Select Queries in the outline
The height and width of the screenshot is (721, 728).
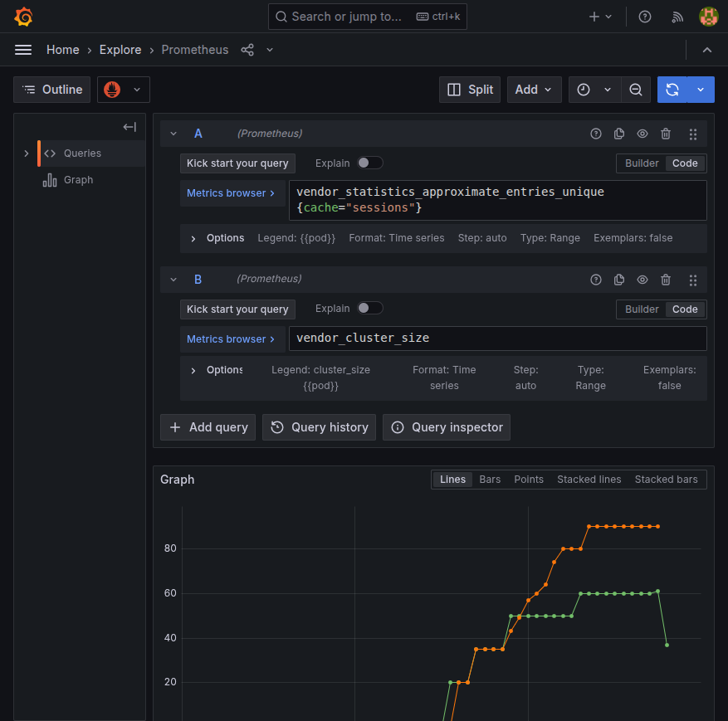click(x=82, y=153)
